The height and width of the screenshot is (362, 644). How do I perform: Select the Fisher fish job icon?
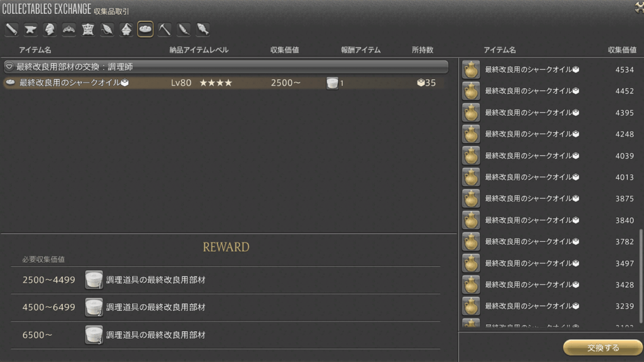pos(203,29)
